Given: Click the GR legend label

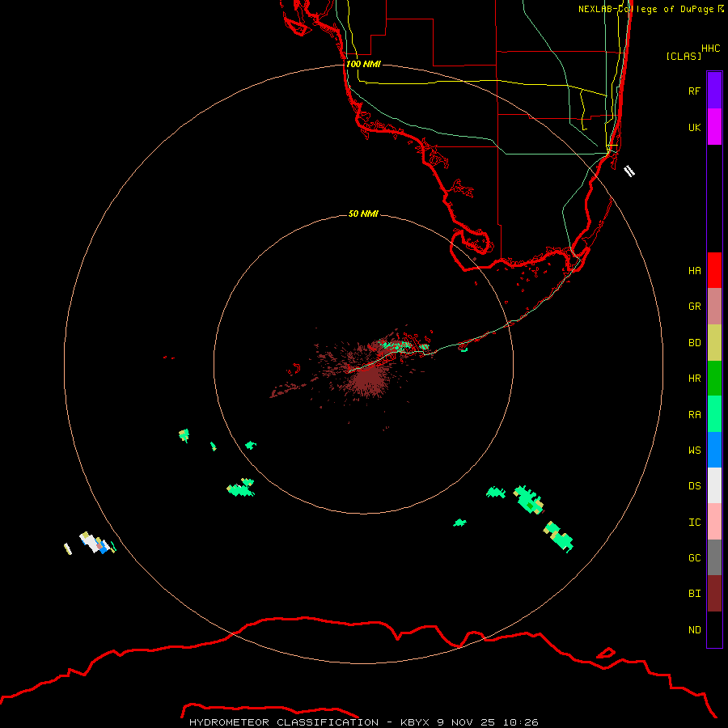Looking at the screenshot, I should click(694, 307).
